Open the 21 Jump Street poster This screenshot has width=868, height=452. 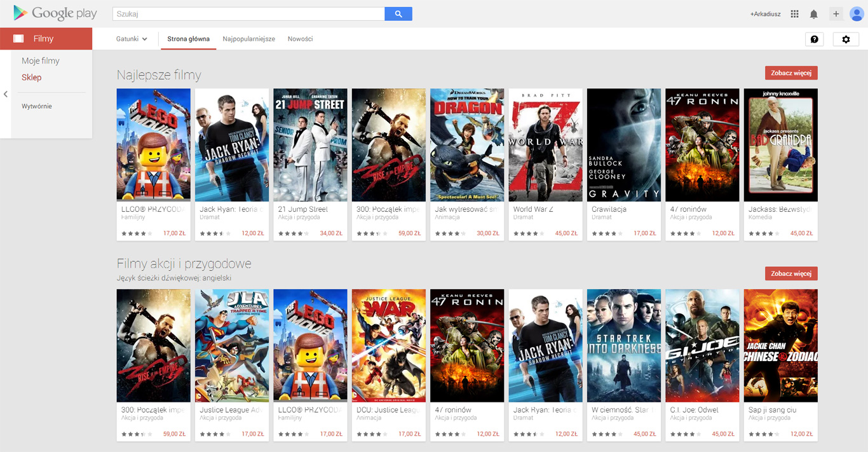pos(310,145)
